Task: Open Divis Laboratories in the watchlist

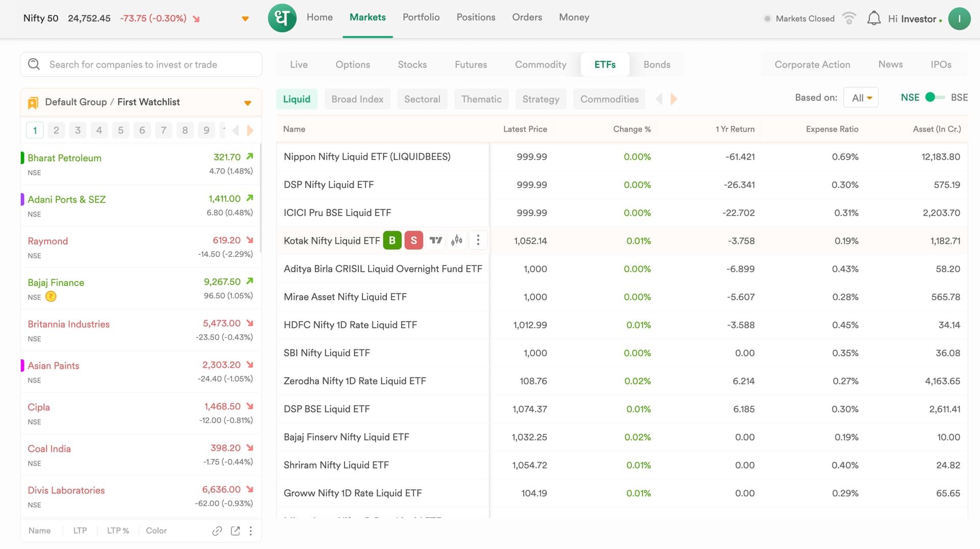Action: coord(140,496)
